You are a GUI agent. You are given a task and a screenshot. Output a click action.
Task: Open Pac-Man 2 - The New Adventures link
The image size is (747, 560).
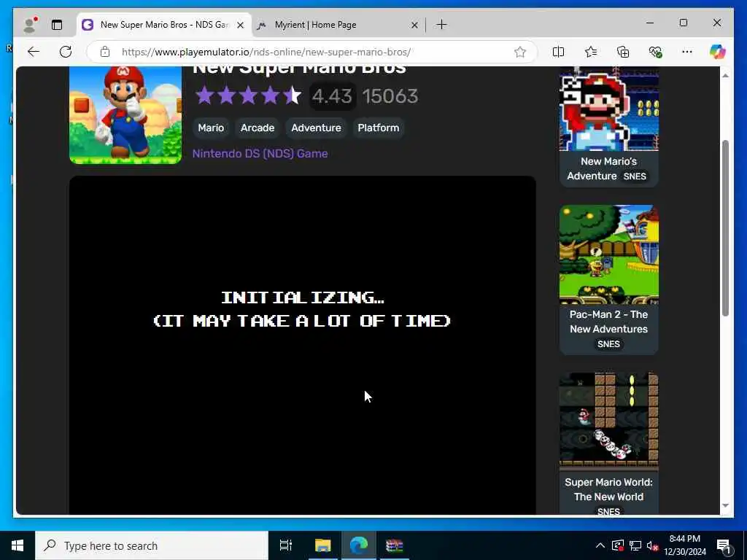pos(609,322)
